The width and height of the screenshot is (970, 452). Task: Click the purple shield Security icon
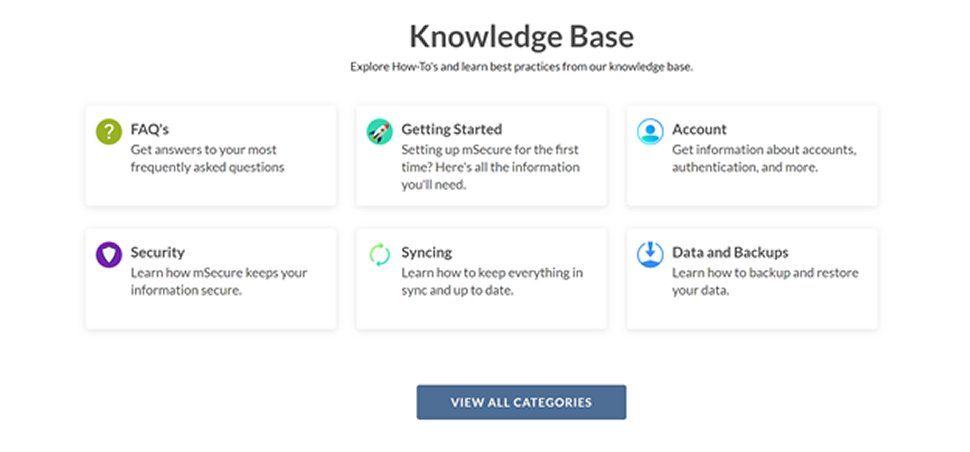tap(109, 254)
